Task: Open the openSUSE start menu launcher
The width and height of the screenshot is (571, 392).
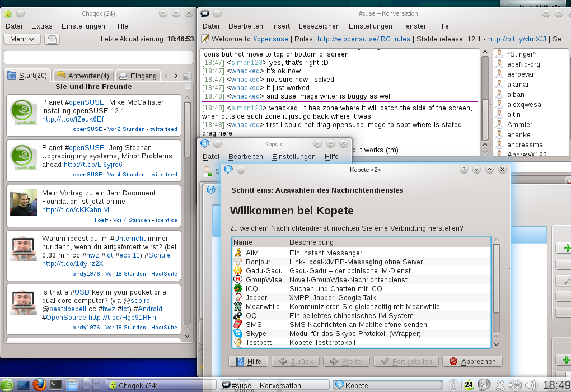Action: 7,385
